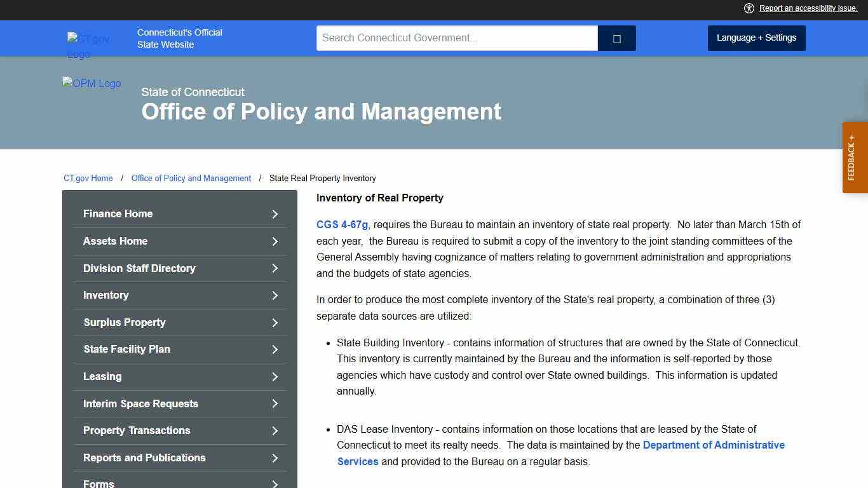Click the Search Connecticut Government field
Image resolution: width=868 pixels, height=488 pixels.
pyautogui.click(x=456, y=37)
